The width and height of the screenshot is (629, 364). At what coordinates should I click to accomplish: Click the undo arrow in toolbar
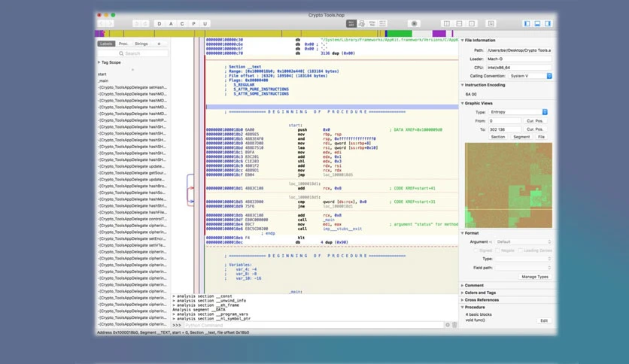tap(136, 24)
